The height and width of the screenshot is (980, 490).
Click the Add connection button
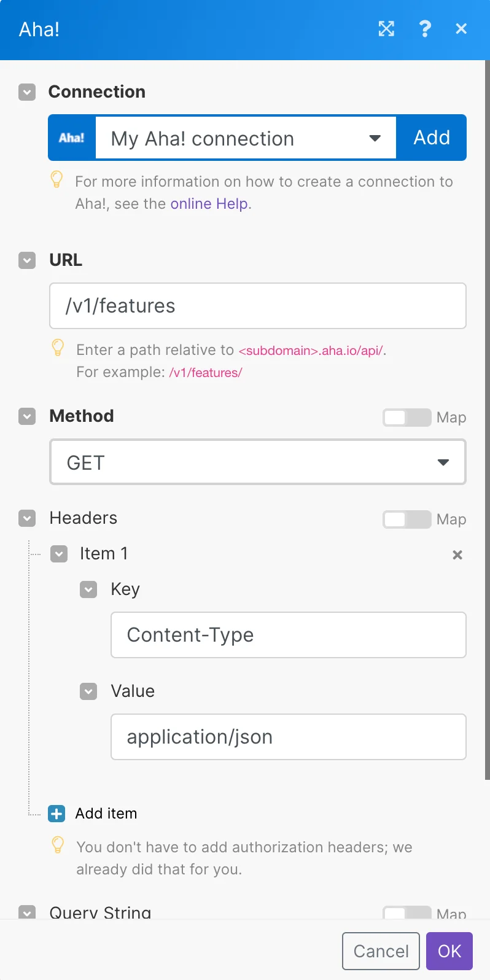point(432,138)
